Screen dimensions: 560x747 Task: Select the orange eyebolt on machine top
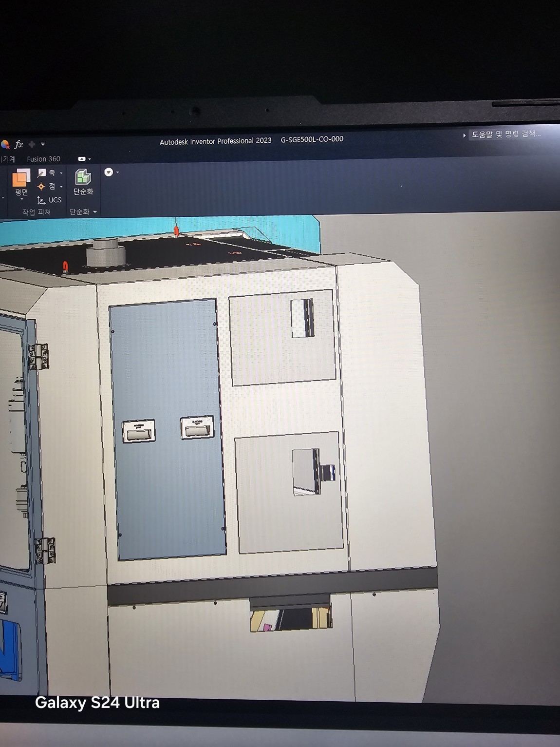(65, 266)
